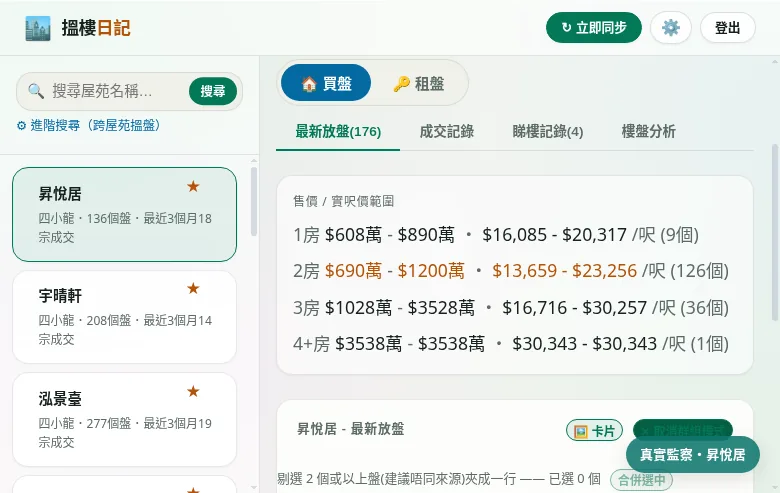Switch listing view with 卡片 button

tap(594, 431)
